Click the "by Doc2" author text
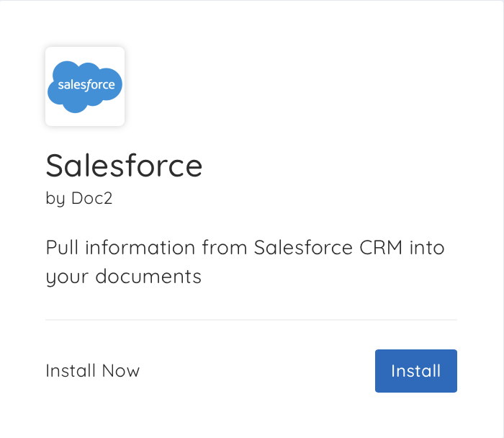 click(x=79, y=198)
